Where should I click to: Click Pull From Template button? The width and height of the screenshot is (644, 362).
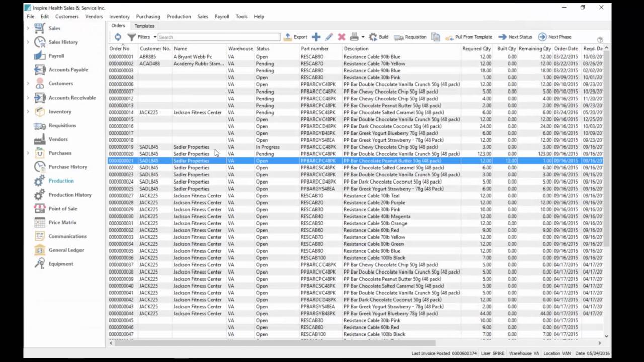coord(468,37)
